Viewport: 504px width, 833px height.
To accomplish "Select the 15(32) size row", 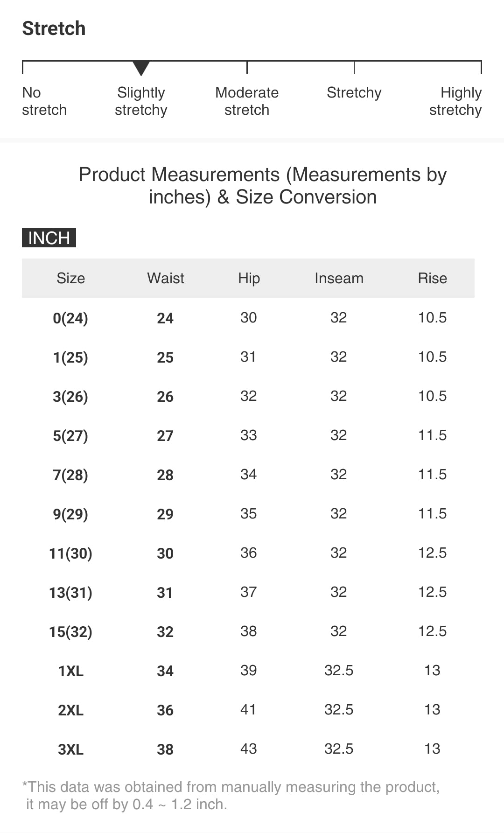I will click(70, 632).
